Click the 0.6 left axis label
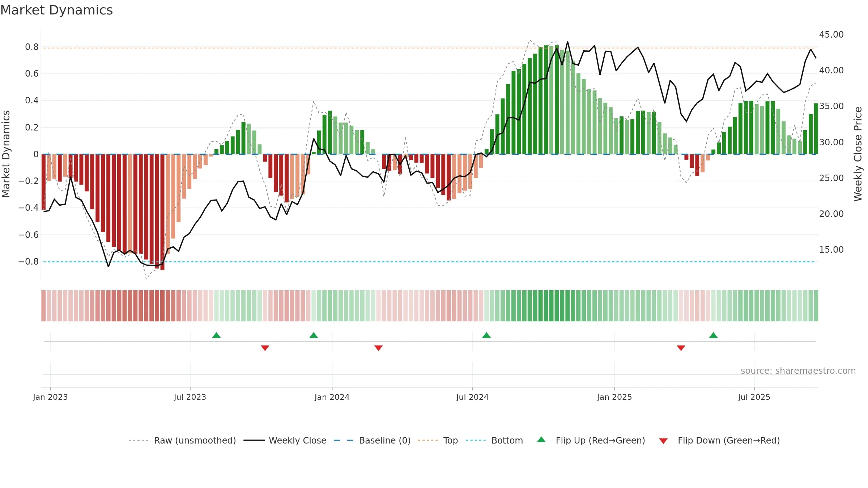The width and height of the screenshot is (868, 488). 32,74
